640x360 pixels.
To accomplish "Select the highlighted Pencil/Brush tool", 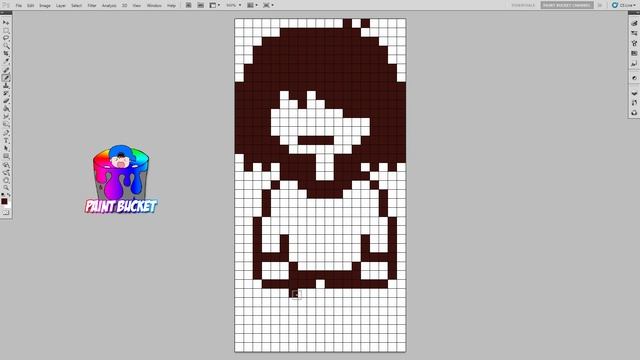I will coord(6,78).
